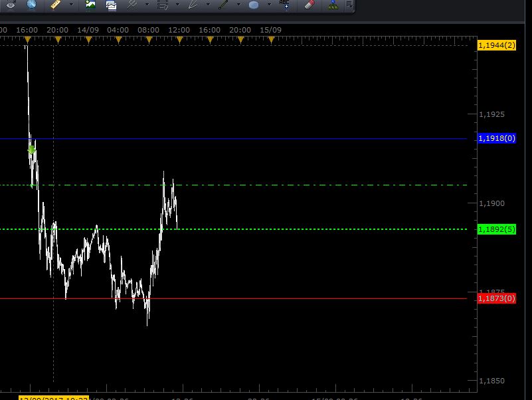This screenshot has width=532, height=400.
Task: Select the ellipse shape tool
Action: click(254, 5)
